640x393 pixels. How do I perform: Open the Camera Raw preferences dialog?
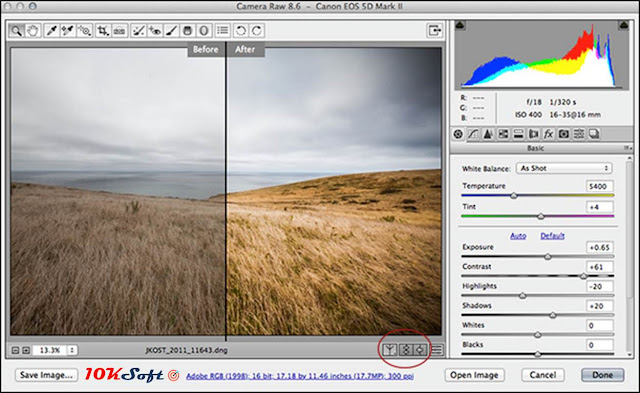tap(222, 31)
